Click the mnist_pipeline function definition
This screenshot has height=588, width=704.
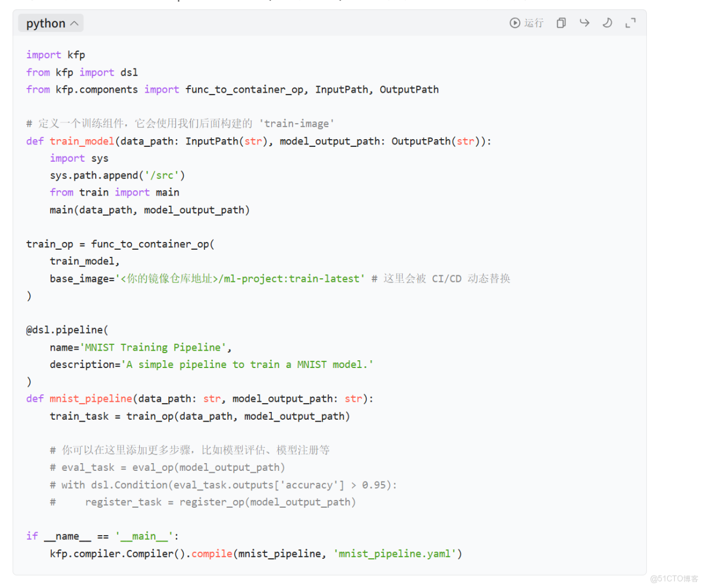(x=90, y=398)
